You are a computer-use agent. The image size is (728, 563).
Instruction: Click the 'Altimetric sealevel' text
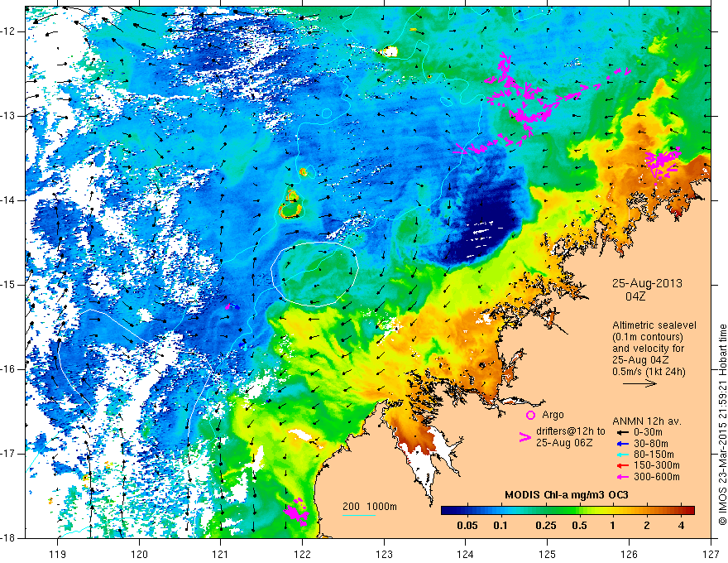[x=654, y=325]
